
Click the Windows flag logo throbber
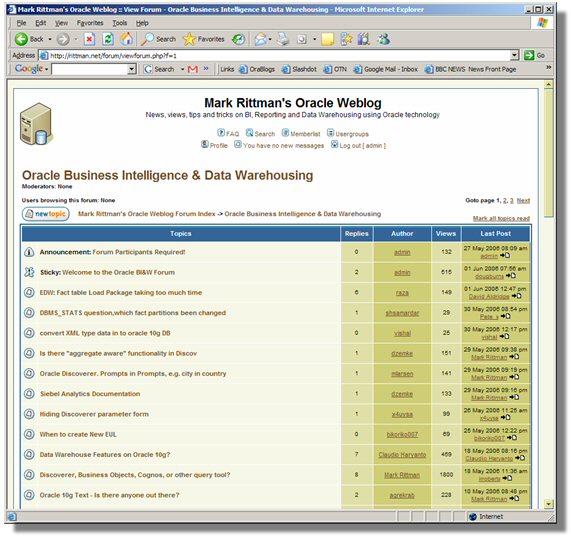click(543, 23)
